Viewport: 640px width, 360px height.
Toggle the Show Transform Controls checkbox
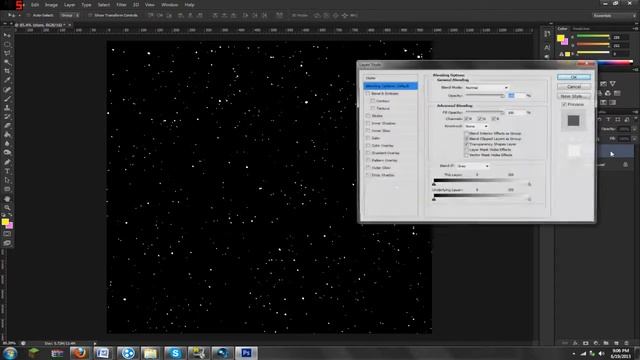point(90,16)
